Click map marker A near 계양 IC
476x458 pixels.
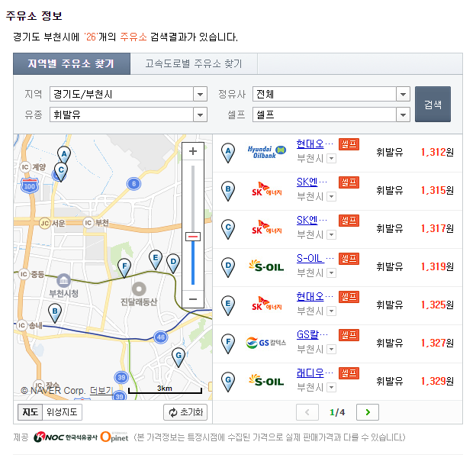tap(64, 155)
